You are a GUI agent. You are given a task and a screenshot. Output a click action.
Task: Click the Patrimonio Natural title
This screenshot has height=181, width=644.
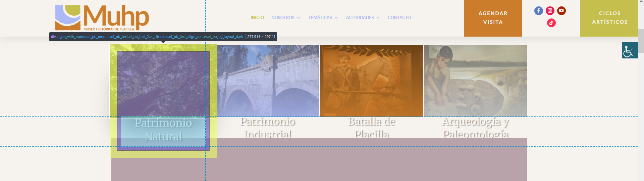(x=163, y=130)
